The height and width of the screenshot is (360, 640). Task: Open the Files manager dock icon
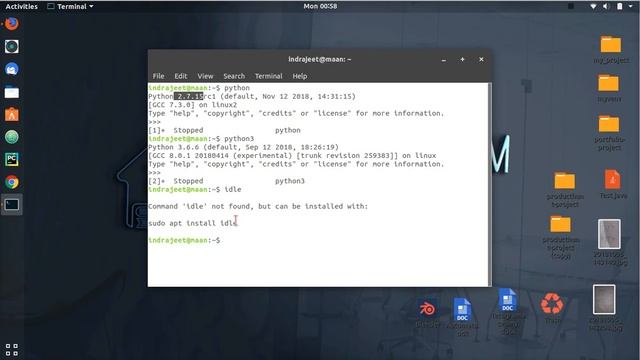12,93
